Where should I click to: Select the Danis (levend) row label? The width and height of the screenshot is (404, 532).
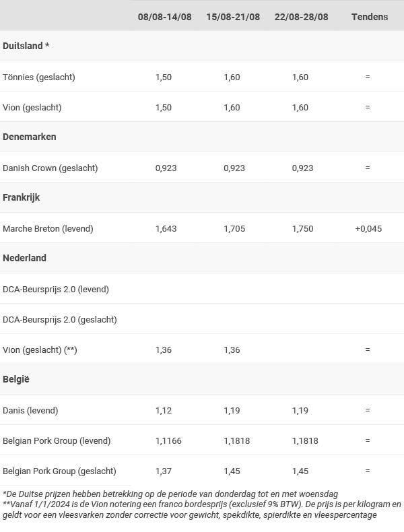coord(30,411)
